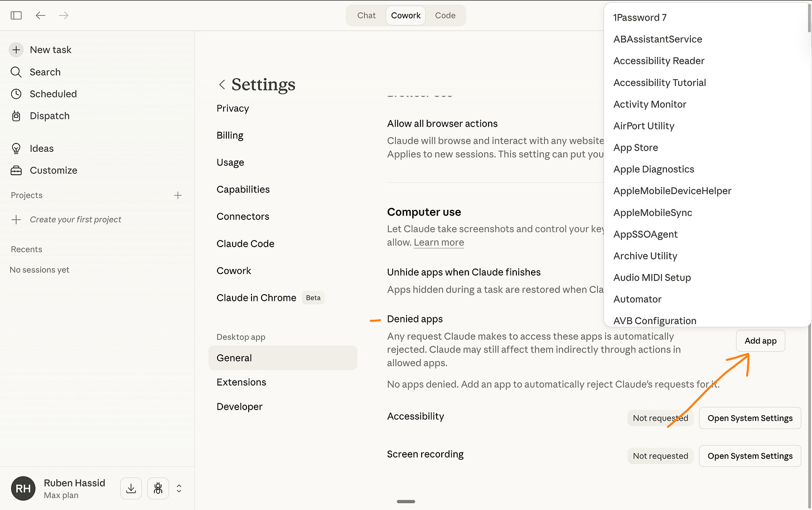
Task: Click the bug report icon button
Action: coord(158,488)
